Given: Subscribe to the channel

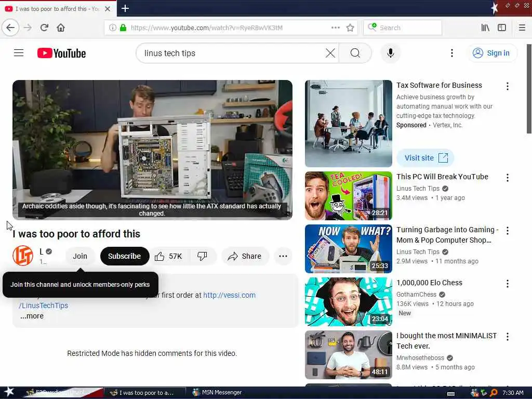Looking at the screenshot, I should 125,256.
